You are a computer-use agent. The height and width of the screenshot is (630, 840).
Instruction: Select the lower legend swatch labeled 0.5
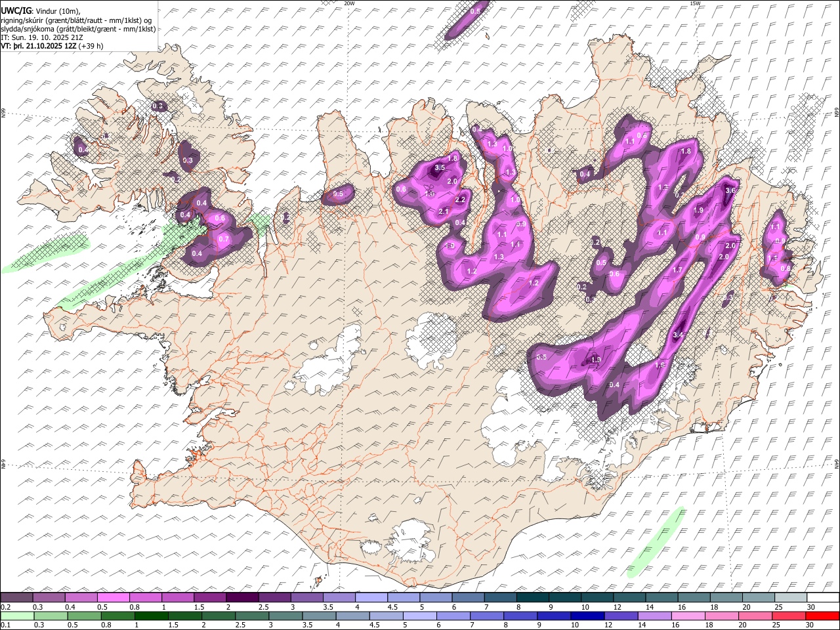(85, 616)
